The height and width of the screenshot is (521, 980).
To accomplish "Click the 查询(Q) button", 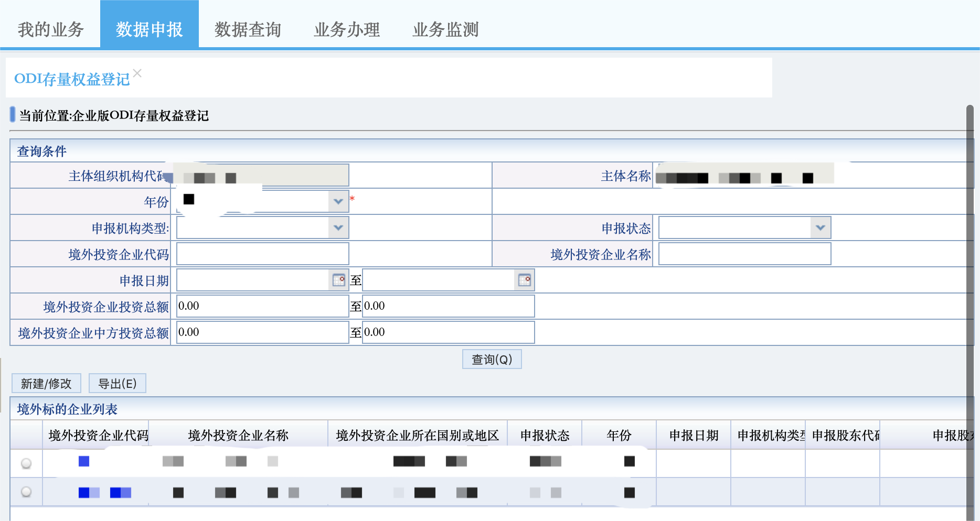I will point(492,359).
